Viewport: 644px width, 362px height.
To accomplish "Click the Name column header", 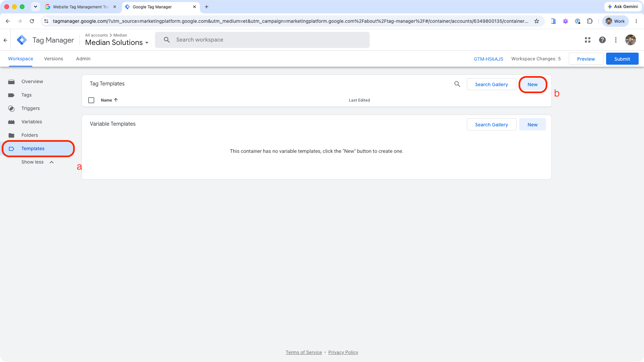I will pos(106,100).
